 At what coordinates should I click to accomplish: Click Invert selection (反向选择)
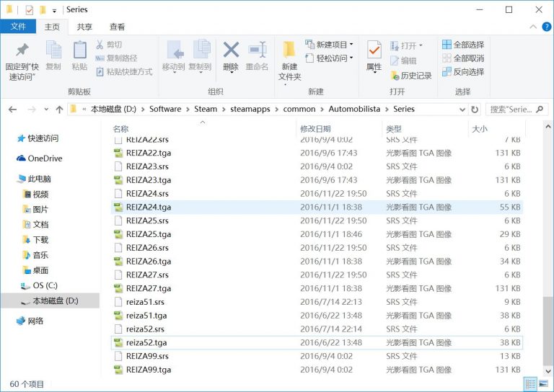coord(463,72)
